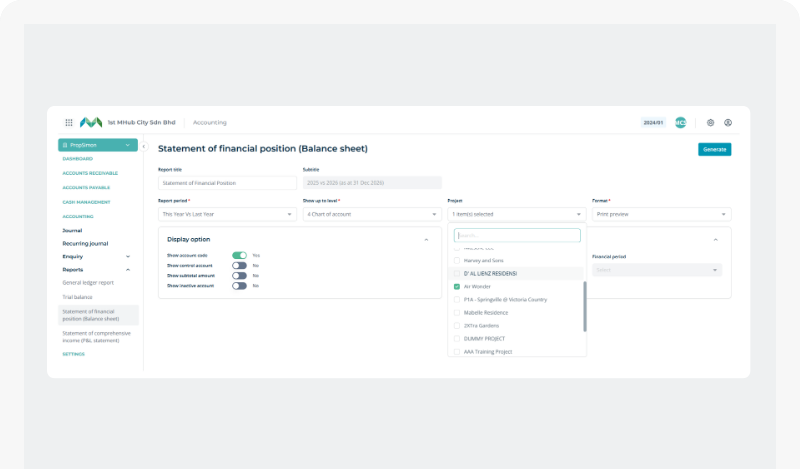Screen dimensions: 800x469
Task: Open the settings gear icon
Action: pos(710,122)
